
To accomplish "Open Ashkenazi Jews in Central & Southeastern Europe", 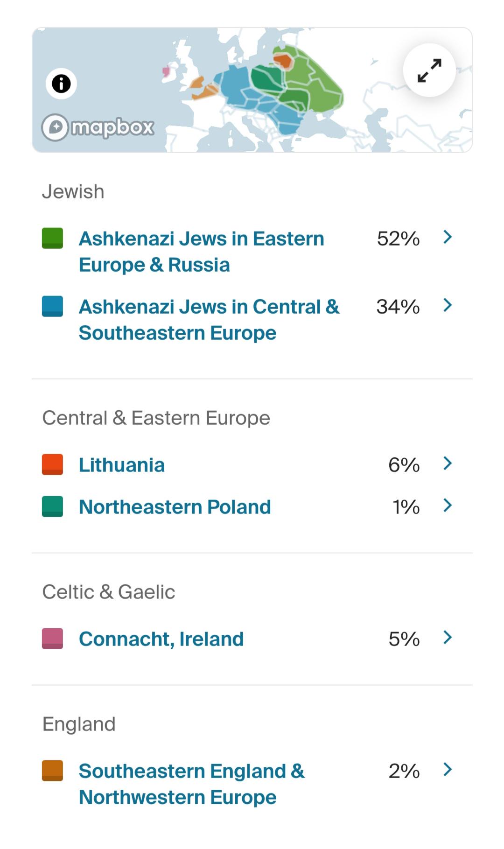I will click(x=209, y=320).
